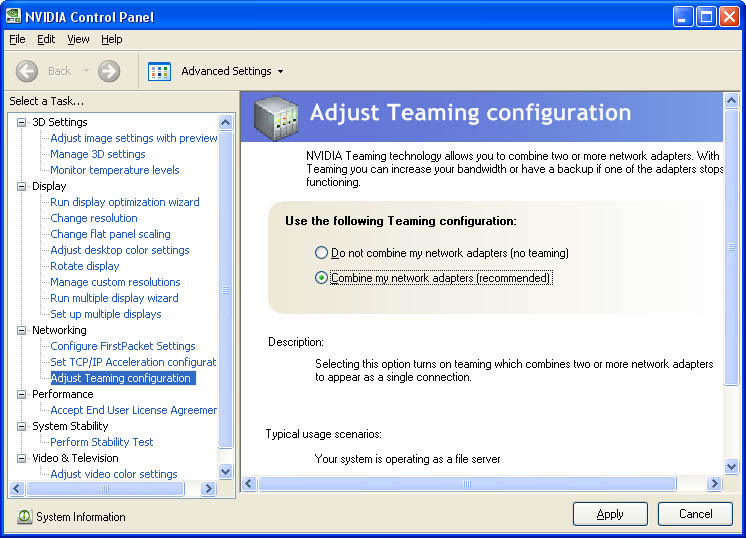
Task: Open 'Change resolution' task
Action: [94, 218]
